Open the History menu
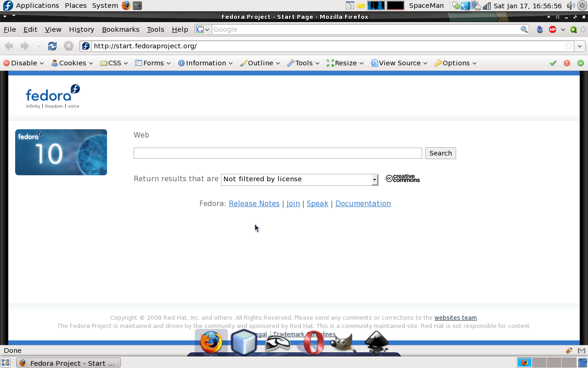The height and width of the screenshot is (368, 588). coord(81,29)
